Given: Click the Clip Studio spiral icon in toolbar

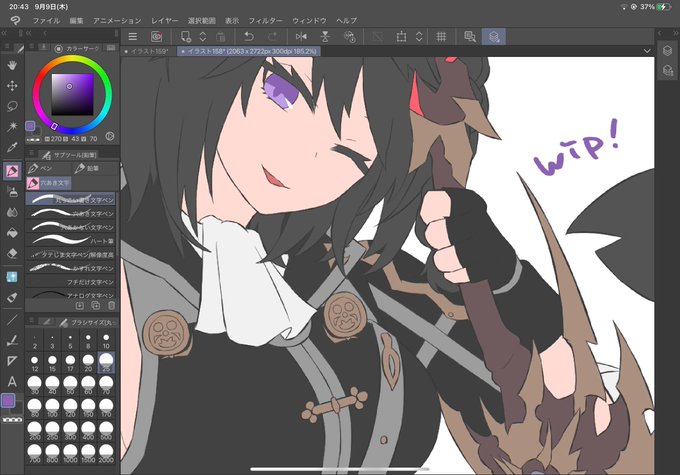Looking at the screenshot, I should click(x=157, y=37).
